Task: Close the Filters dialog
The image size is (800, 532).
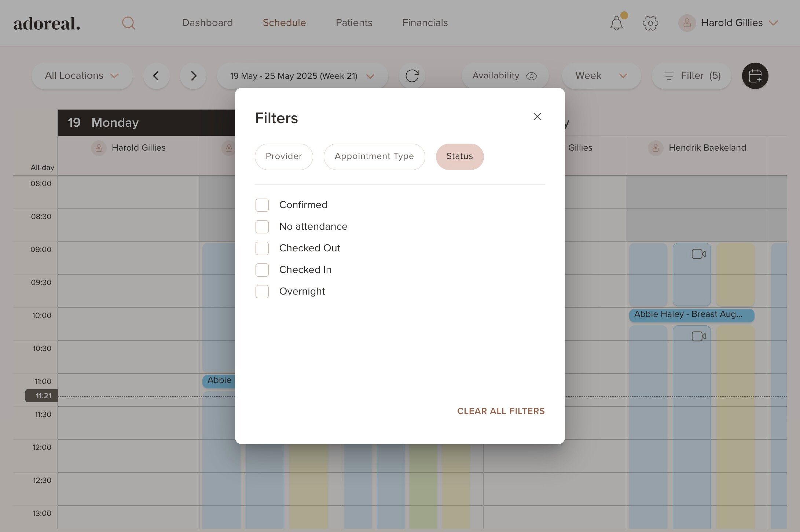Action: point(537,117)
